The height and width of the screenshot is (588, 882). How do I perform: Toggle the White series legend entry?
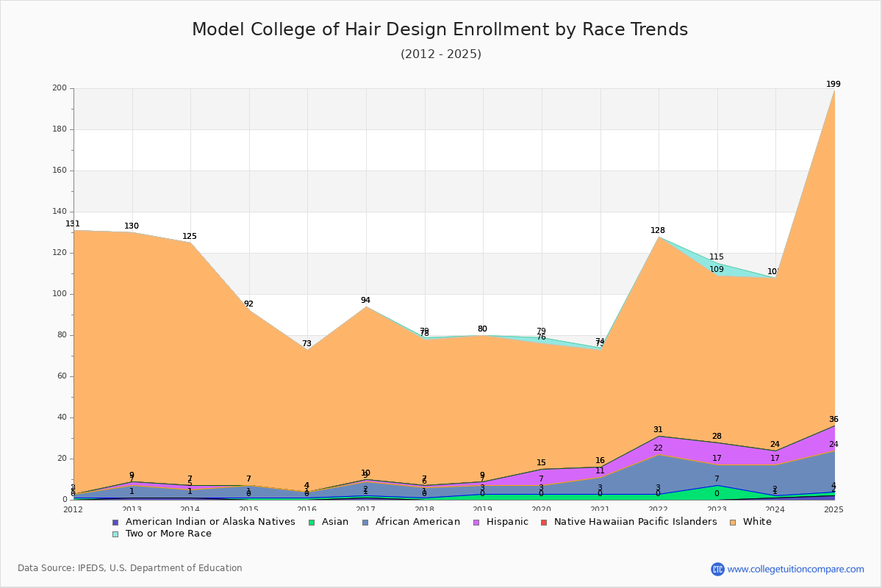tap(750, 522)
